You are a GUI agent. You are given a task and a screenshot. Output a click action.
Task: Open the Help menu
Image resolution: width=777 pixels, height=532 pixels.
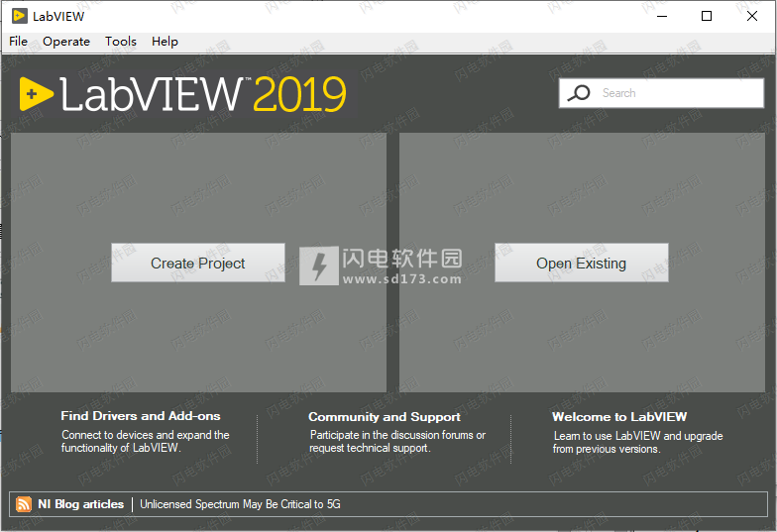click(x=165, y=42)
